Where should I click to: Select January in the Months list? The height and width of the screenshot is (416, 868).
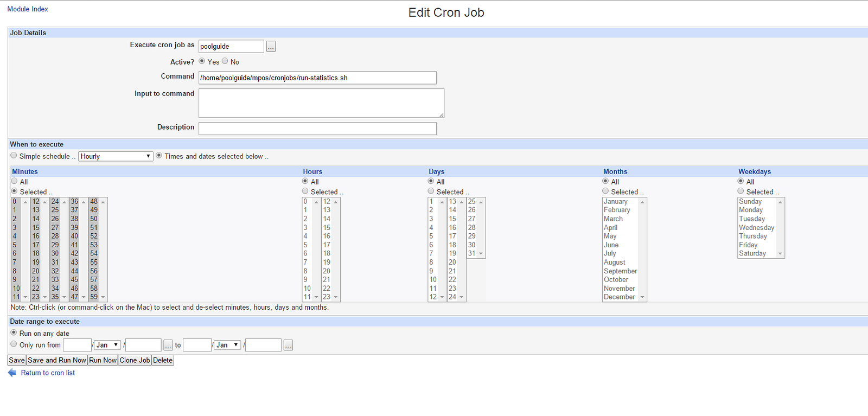point(620,202)
